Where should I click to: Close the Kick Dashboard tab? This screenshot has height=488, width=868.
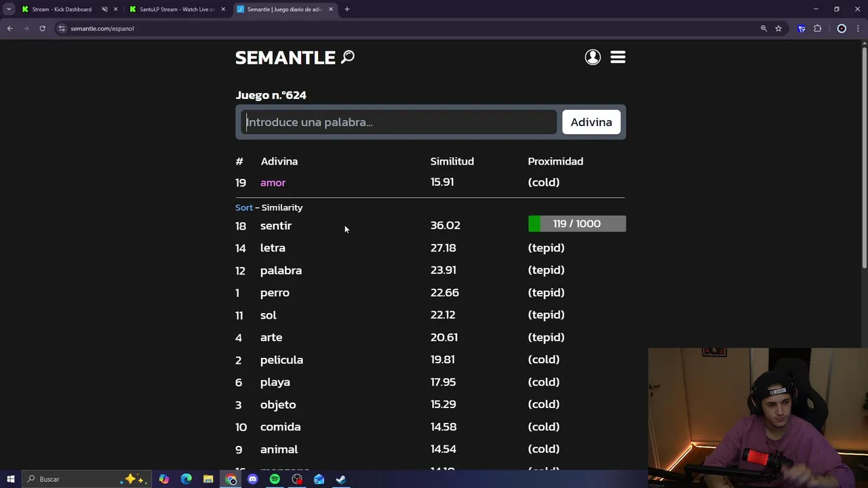tap(116, 9)
